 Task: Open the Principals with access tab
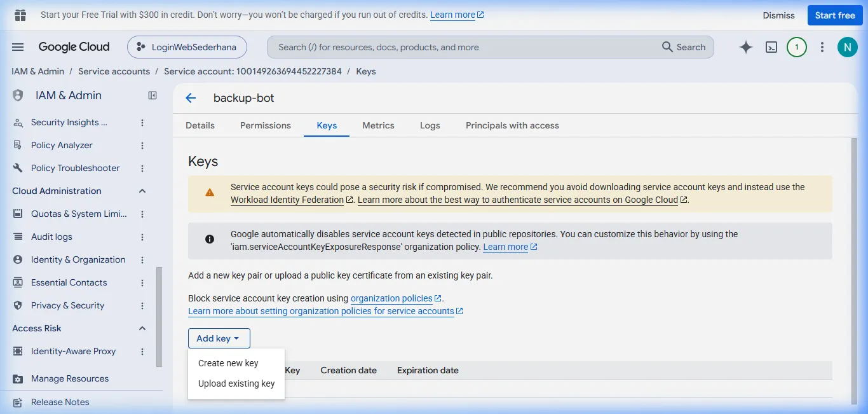pos(512,125)
